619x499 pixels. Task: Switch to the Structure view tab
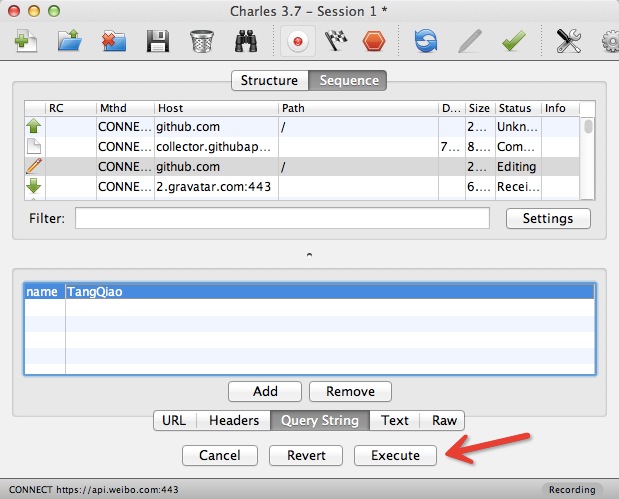269,81
